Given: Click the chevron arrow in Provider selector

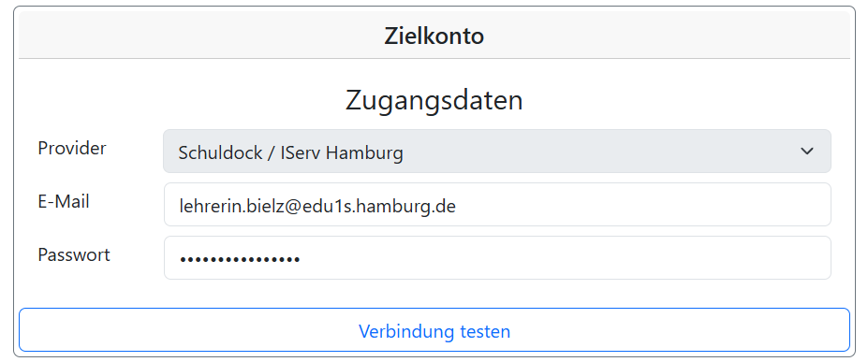Looking at the screenshot, I should (x=807, y=152).
